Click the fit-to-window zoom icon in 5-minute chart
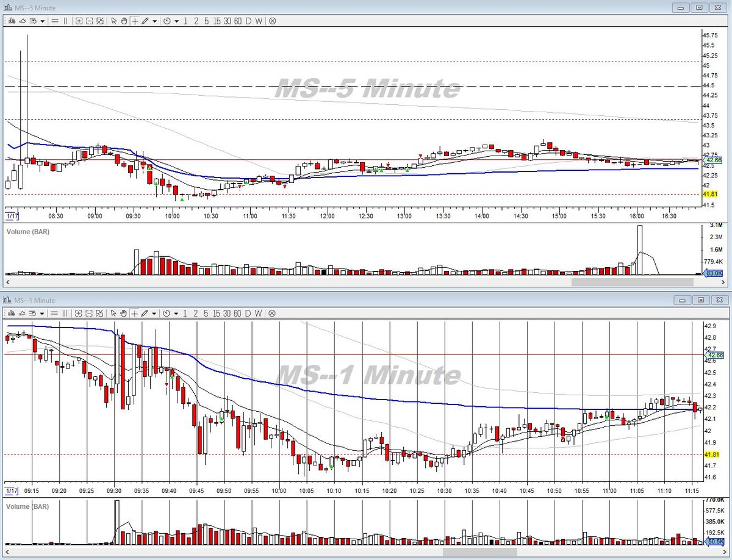Screen dimensions: 732x560 point(100,21)
